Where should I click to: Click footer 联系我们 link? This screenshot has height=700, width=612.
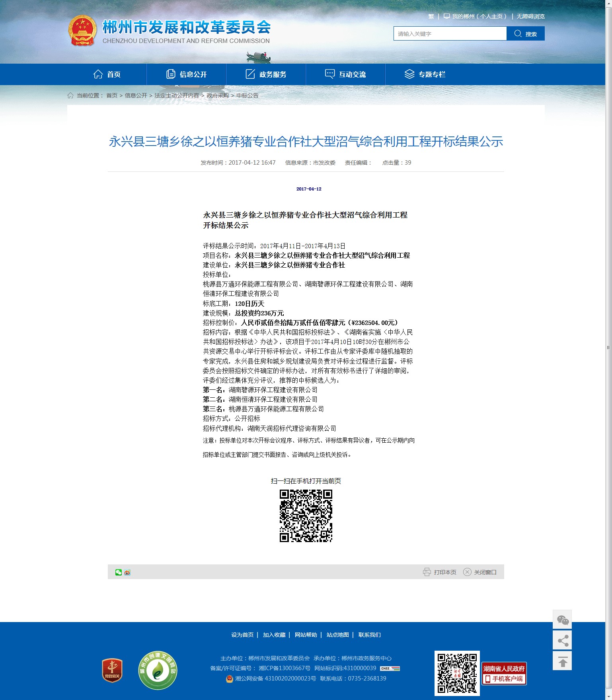pos(370,635)
